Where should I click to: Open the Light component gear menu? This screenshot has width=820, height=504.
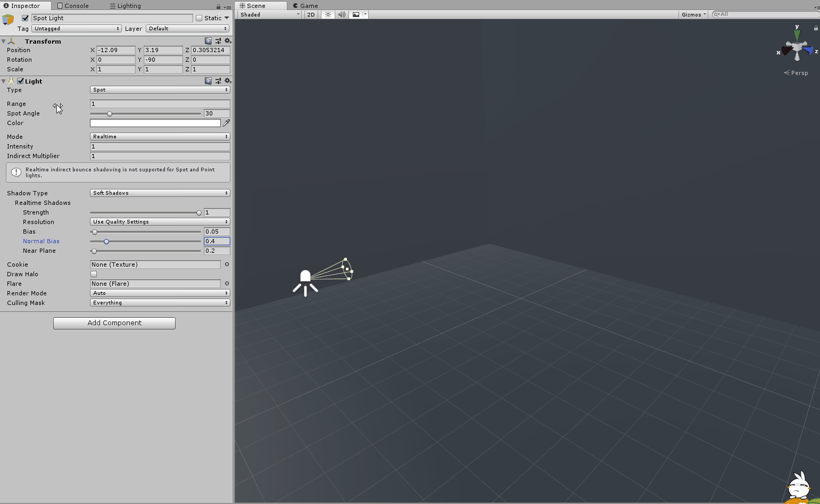(x=228, y=81)
